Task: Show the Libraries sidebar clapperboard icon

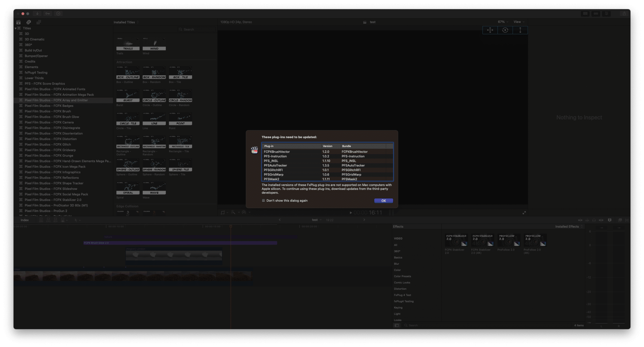Action: 19,22
